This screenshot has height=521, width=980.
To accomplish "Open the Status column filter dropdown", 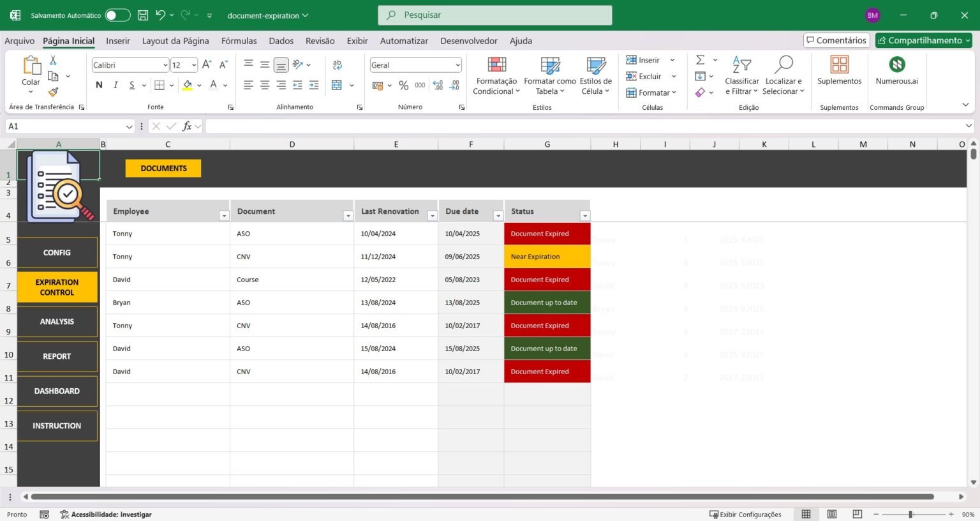I will point(584,215).
